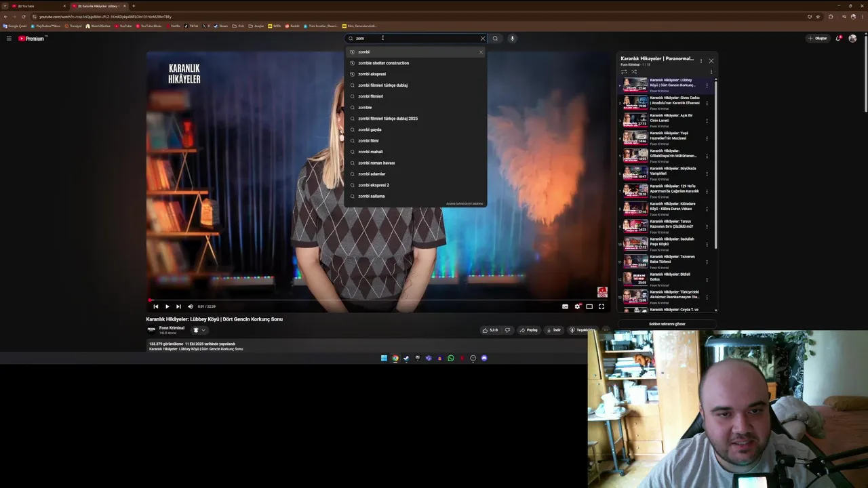This screenshot has width=868, height=488.
Task: Open options for Sadullah Paşa Köşkü item
Action: pos(707,244)
